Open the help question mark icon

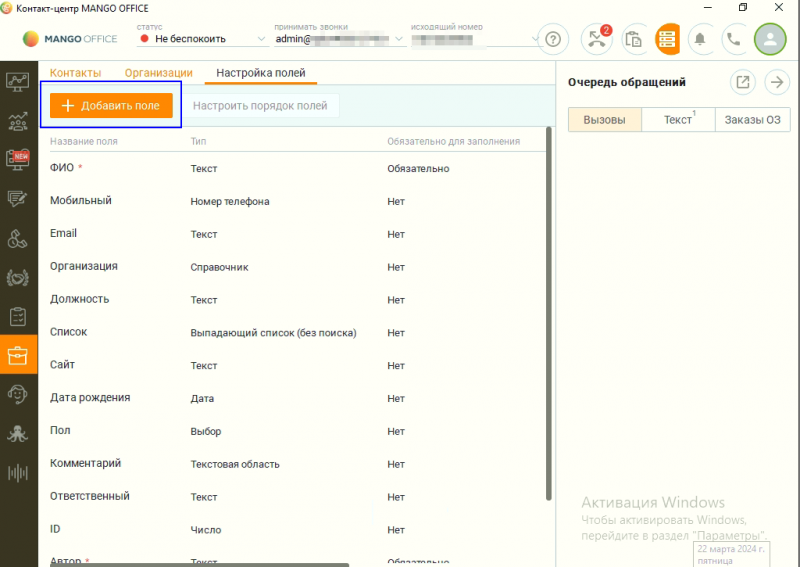point(552,39)
